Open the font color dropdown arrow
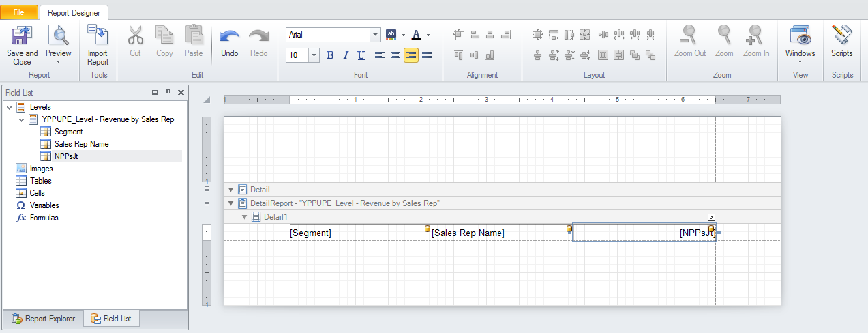 tap(428, 34)
